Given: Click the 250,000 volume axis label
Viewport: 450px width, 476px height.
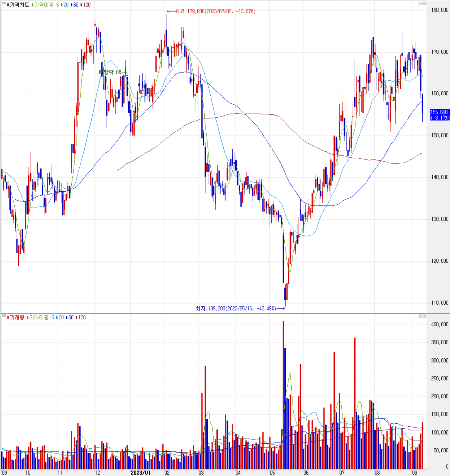Looking at the screenshot, I should [x=440, y=378].
